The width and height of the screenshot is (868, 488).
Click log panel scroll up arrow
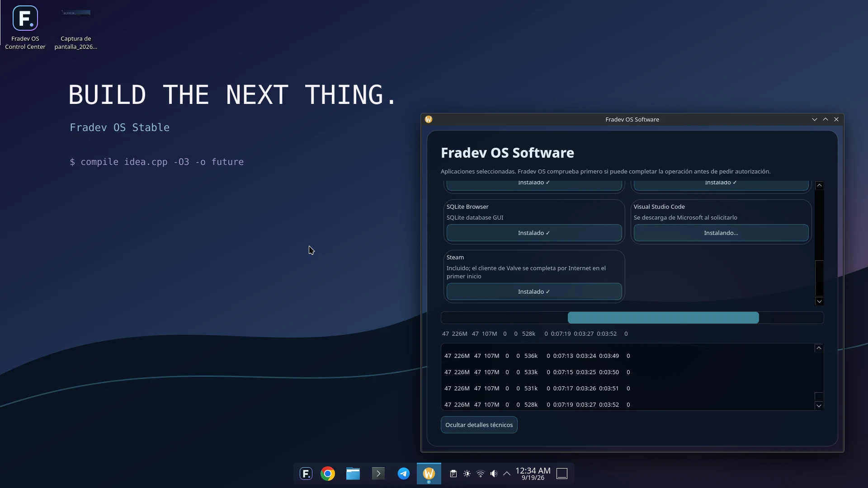pos(819,348)
